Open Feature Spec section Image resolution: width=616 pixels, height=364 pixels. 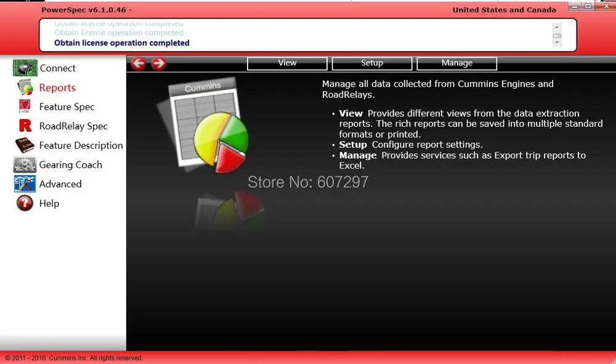pyautogui.click(x=67, y=107)
